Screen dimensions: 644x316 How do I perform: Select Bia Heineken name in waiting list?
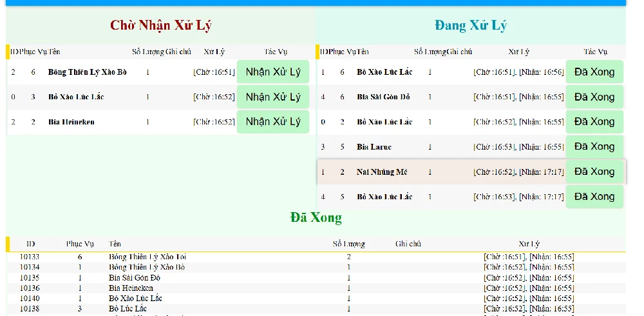point(71,122)
